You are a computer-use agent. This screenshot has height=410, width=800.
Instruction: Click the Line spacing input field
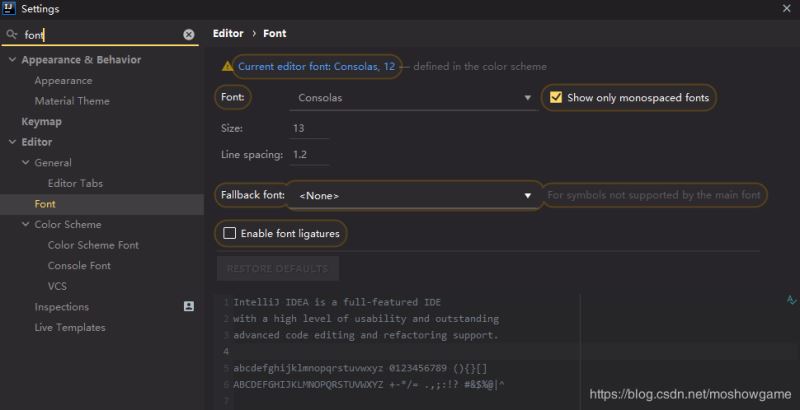coord(310,155)
